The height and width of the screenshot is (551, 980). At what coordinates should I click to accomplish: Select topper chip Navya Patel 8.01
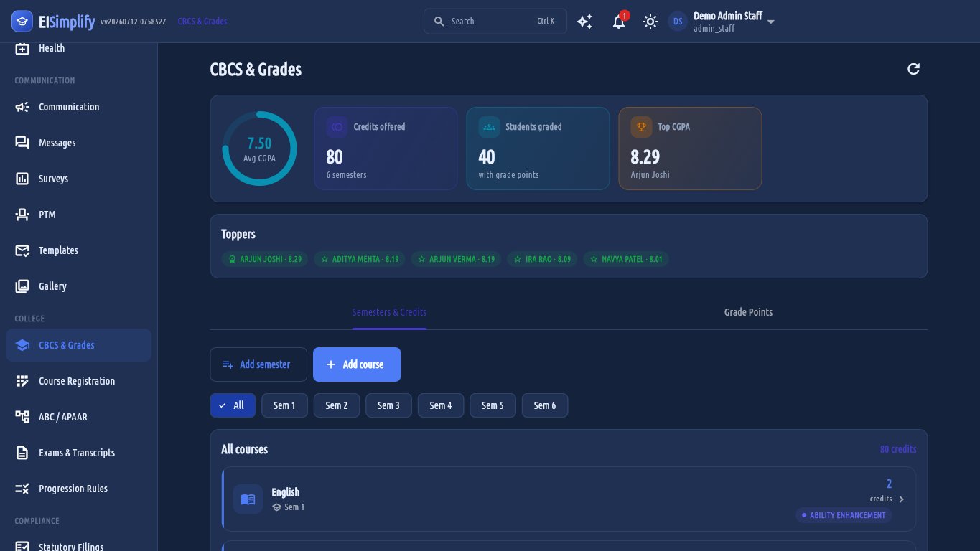626,259
